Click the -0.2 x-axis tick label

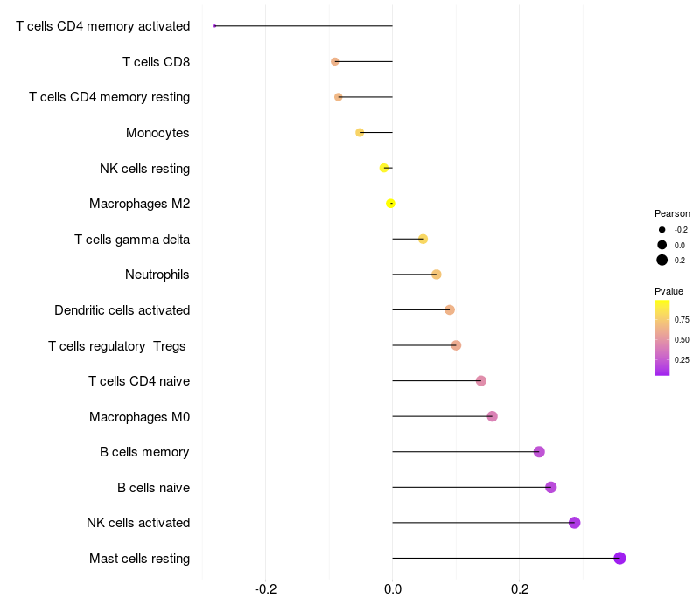tap(265, 589)
